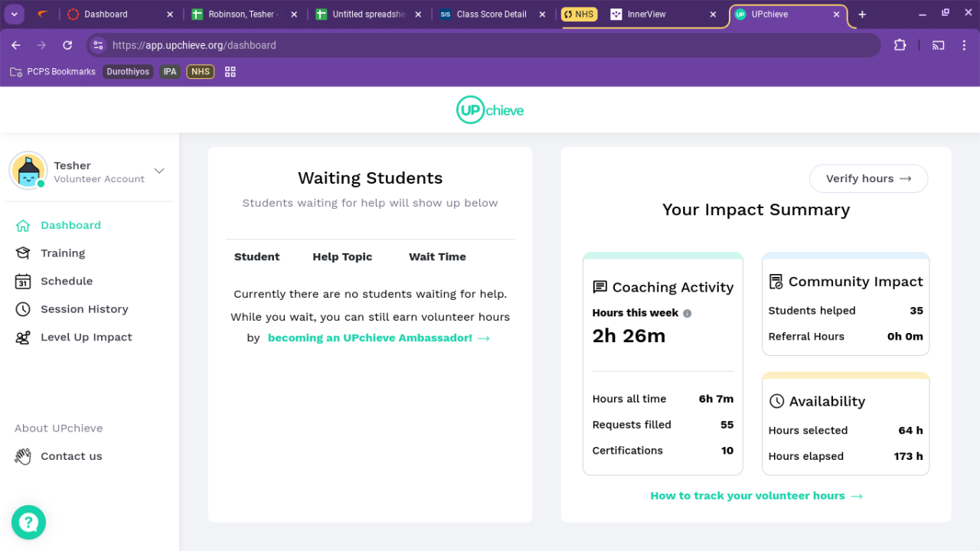Screen dimensions: 980x551
Task: Open the PCPS Bookmarks folder
Action: pos(53,72)
